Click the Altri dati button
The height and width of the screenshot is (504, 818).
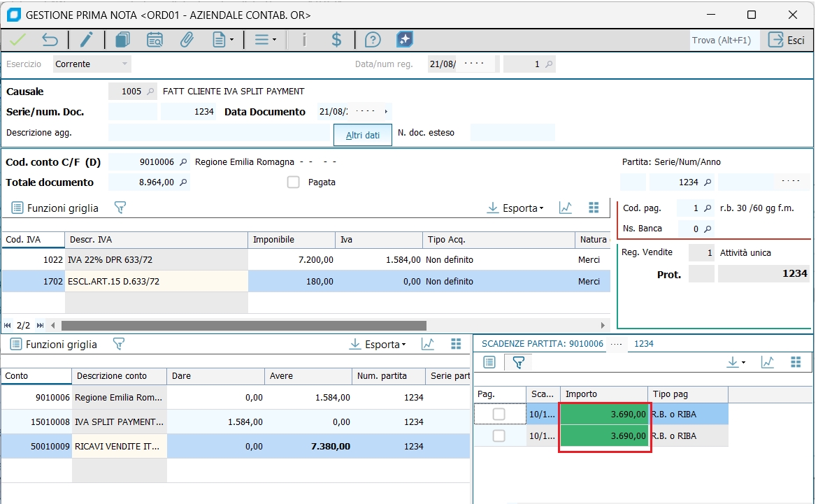click(x=363, y=135)
